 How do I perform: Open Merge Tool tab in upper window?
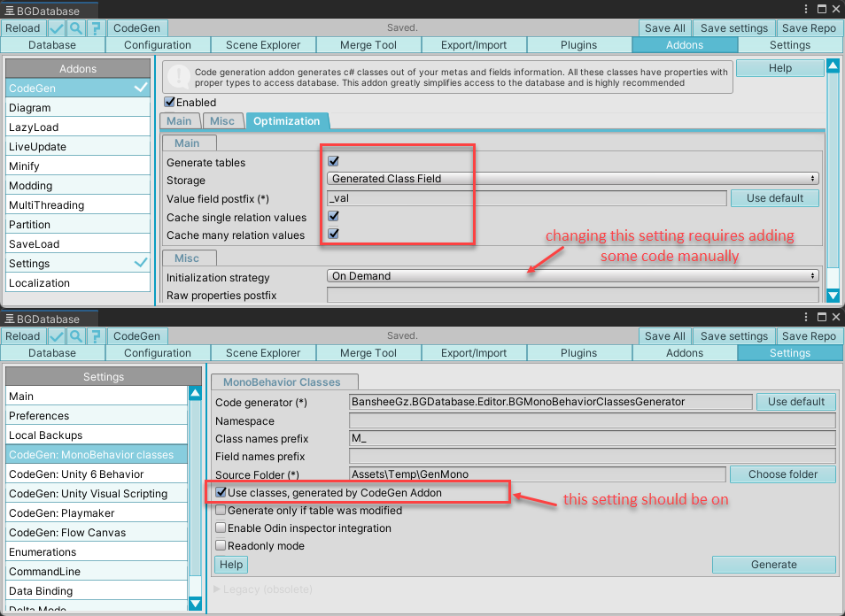pyautogui.click(x=368, y=45)
